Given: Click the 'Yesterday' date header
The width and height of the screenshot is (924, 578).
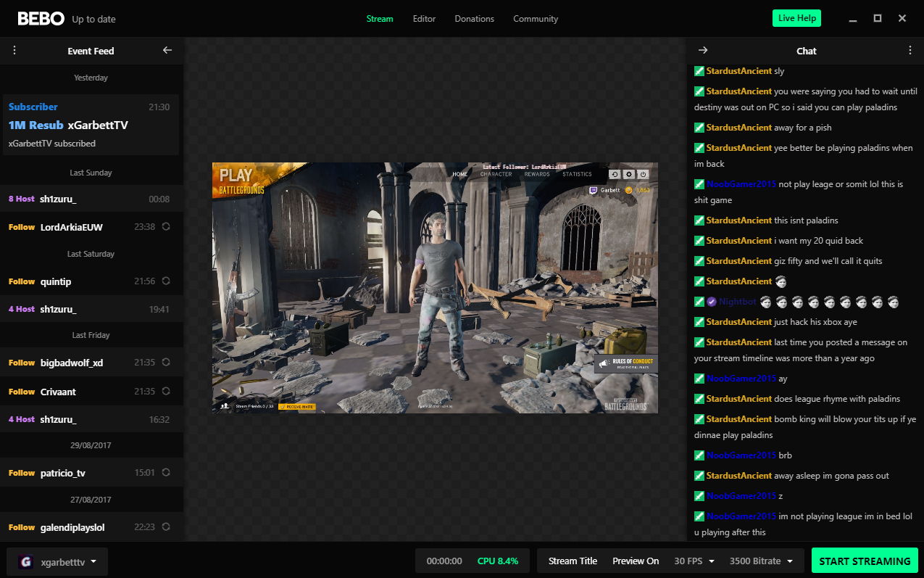Looking at the screenshot, I should click(91, 78).
